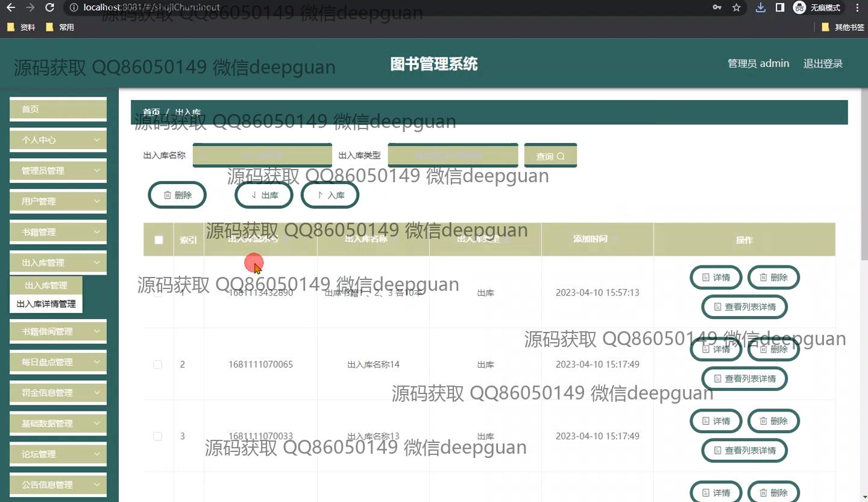Image resolution: width=868 pixels, height=502 pixels.
Task: Expand the 个人中心 sidebar menu
Action: point(58,140)
